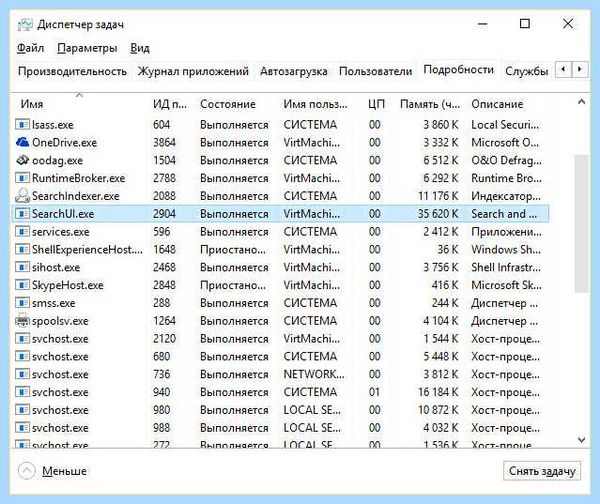Select the RuntimeBroker.exe process name

[x=78, y=178]
